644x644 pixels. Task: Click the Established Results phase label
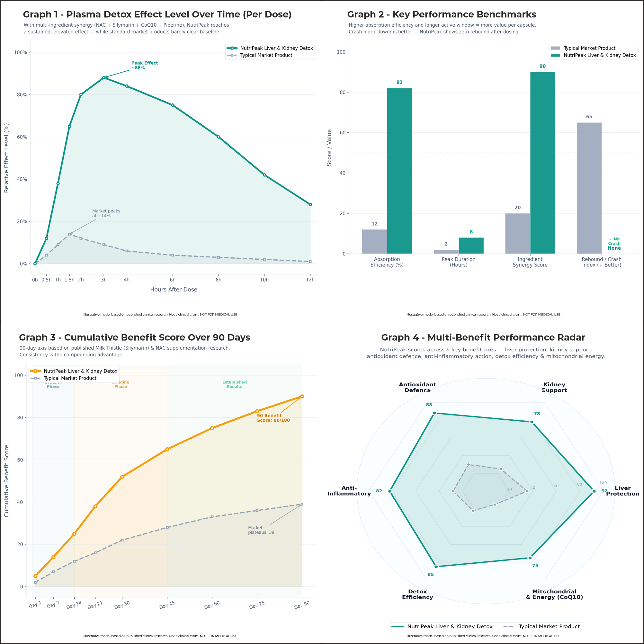tap(234, 384)
